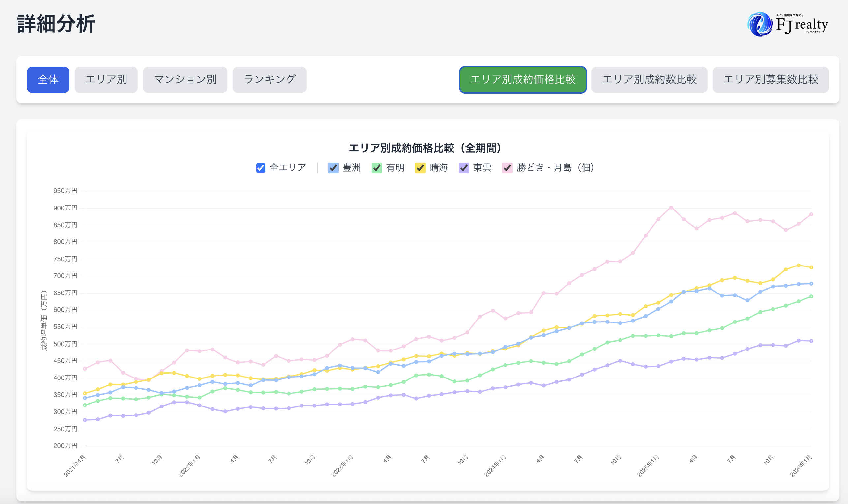The width and height of the screenshot is (848, 504).
Task: Toggle the 有明 green checkbox
Action: click(377, 168)
